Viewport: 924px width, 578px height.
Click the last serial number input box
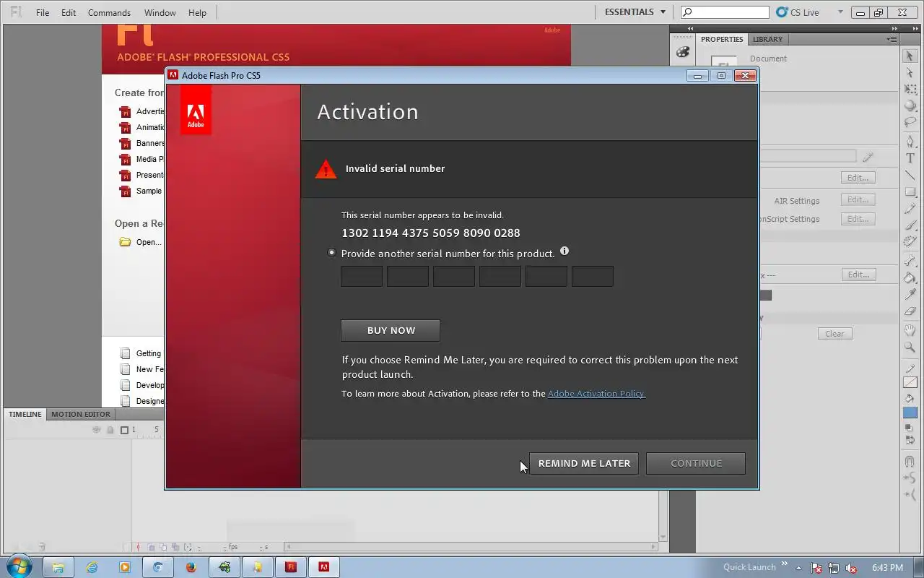pyautogui.click(x=593, y=276)
